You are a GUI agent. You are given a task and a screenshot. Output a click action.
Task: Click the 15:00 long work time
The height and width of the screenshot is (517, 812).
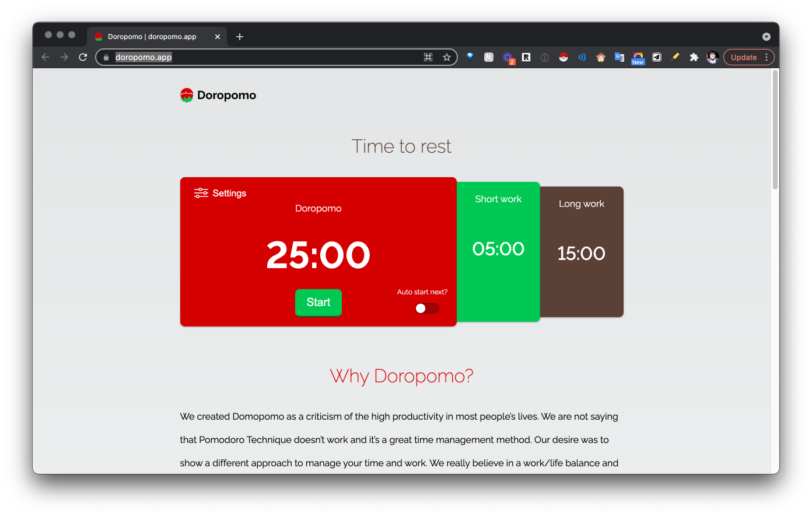(x=582, y=254)
